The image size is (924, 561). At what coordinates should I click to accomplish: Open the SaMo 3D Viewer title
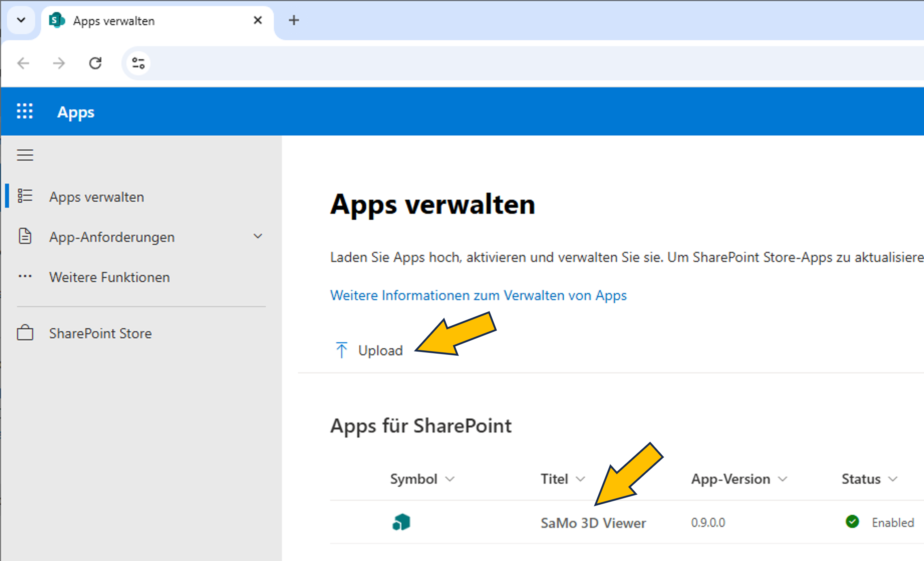(x=593, y=523)
